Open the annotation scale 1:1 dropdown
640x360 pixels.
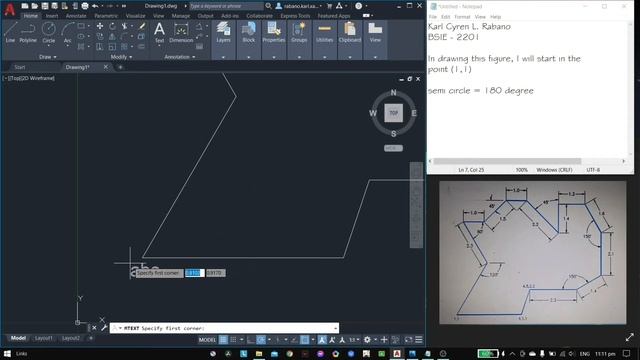click(354, 340)
